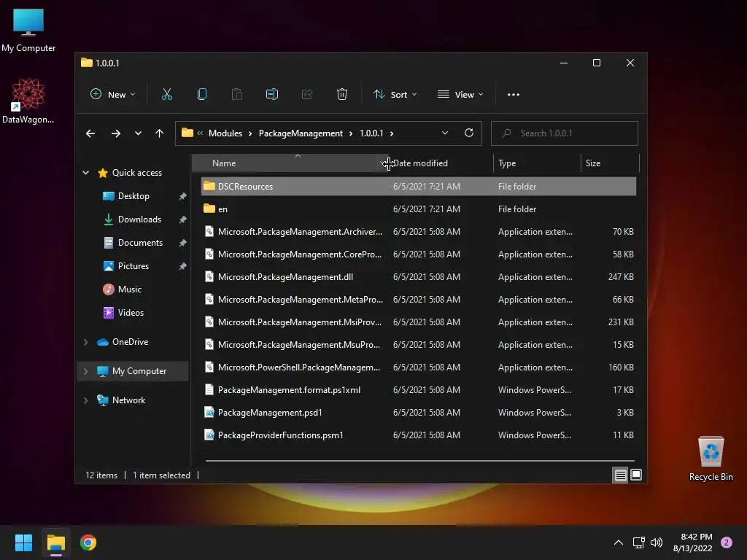Click the notification count badge
This screenshot has height=560, width=747.
coord(727,542)
